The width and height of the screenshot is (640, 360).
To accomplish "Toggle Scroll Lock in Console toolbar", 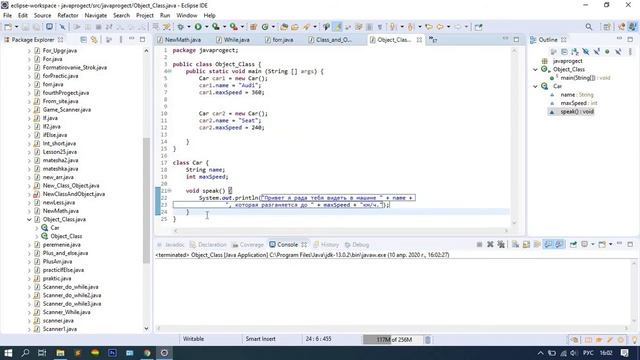I will click(x=526, y=244).
